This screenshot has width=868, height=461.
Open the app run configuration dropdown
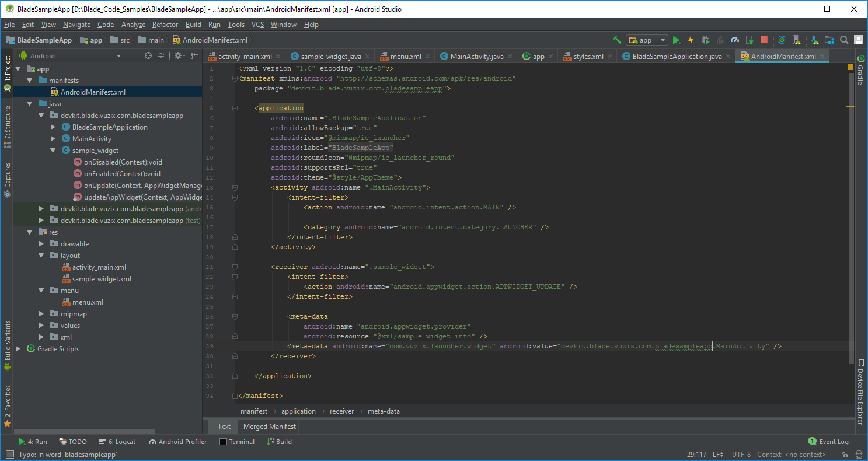click(647, 40)
